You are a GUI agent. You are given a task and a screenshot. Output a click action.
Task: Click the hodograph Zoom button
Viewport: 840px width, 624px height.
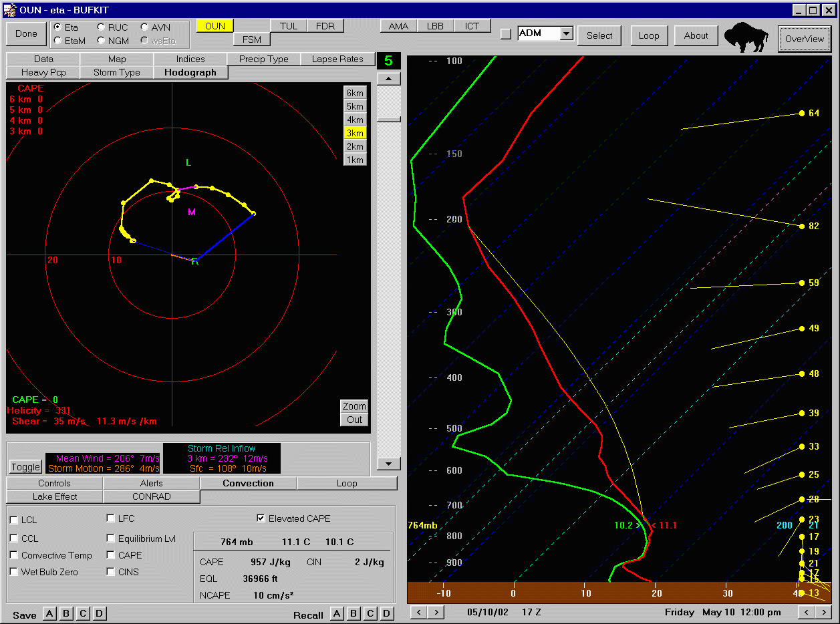(354, 406)
